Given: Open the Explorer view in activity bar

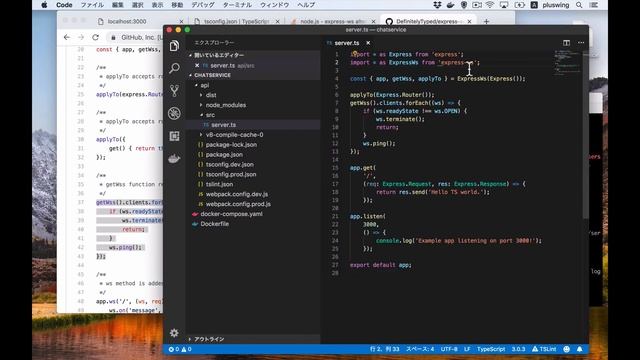Looking at the screenshot, I should [x=174, y=46].
